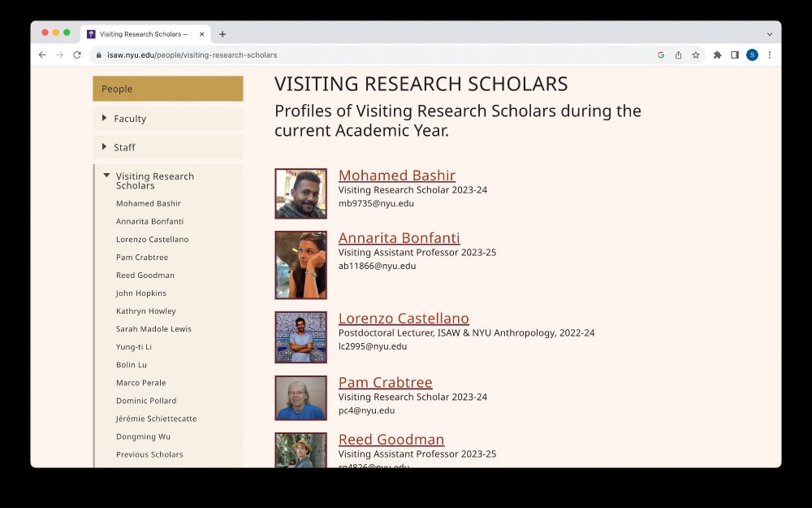This screenshot has width=812, height=508.
Task: Click Reed Goodman's profile photo
Action: click(x=301, y=450)
